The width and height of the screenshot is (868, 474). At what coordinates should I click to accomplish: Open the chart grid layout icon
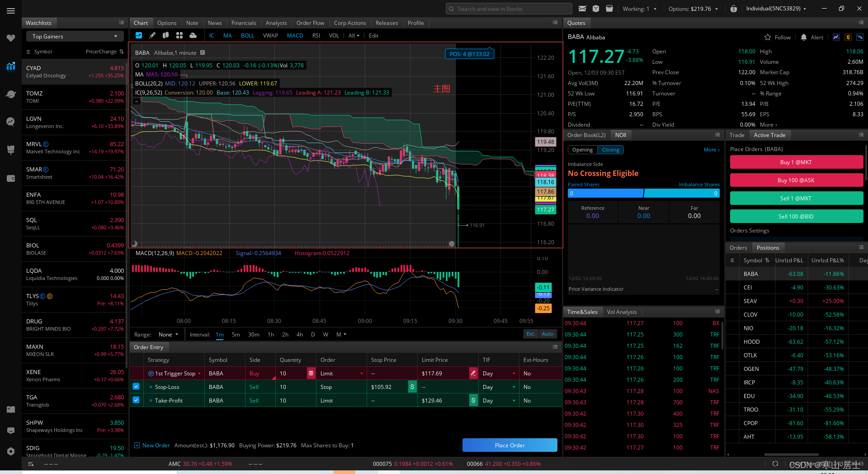tap(179, 35)
